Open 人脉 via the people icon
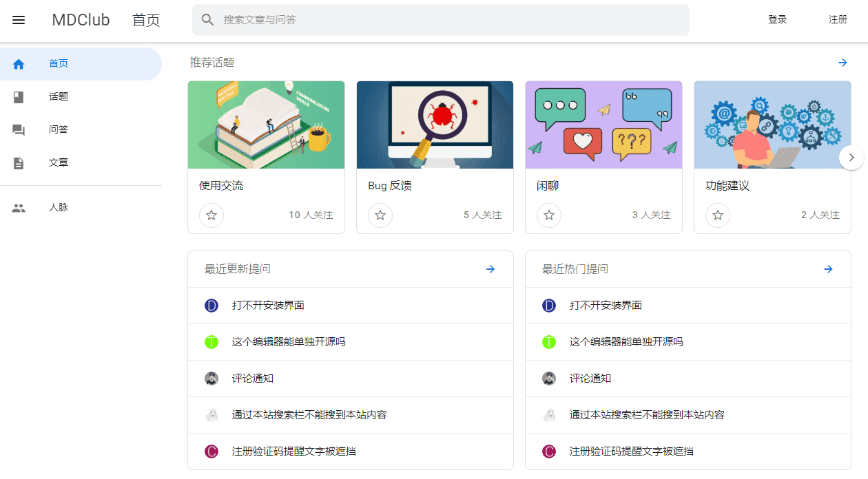The width and height of the screenshot is (868, 479). click(19, 206)
